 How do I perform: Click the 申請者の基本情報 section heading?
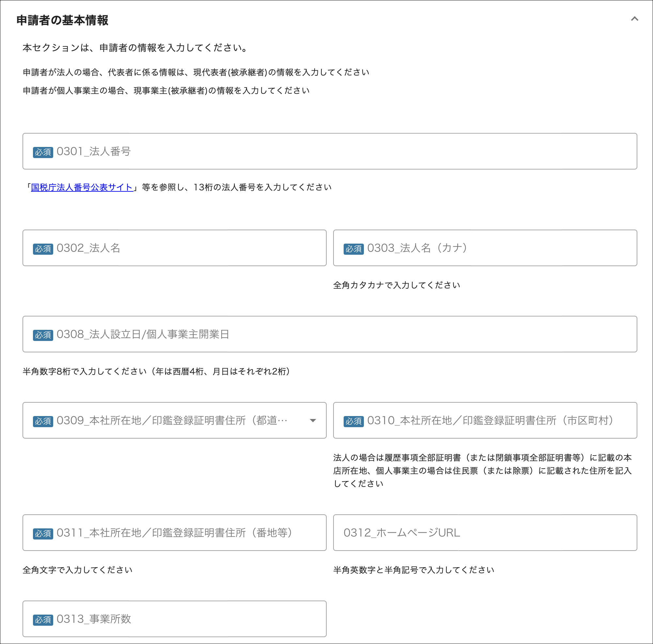(63, 20)
